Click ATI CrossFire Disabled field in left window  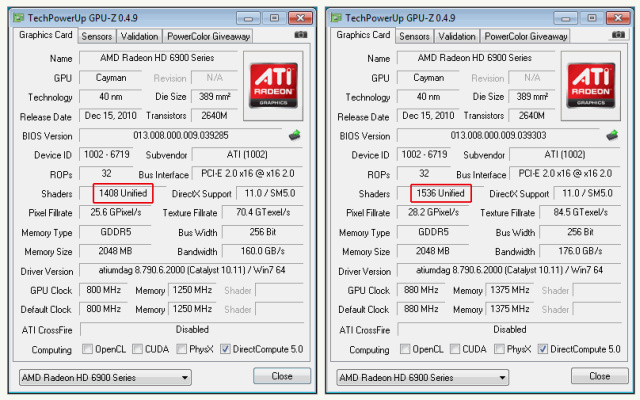tap(192, 329)
